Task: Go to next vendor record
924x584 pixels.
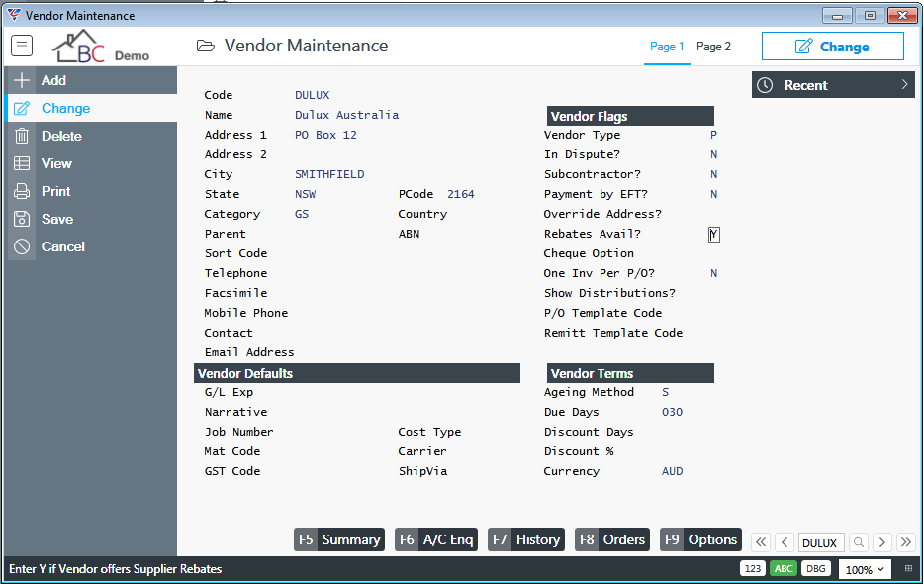Action: point(882,542)
